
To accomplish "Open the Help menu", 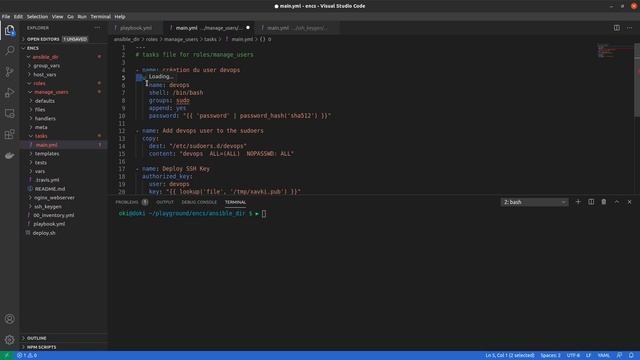I will (x=120, y=17).
